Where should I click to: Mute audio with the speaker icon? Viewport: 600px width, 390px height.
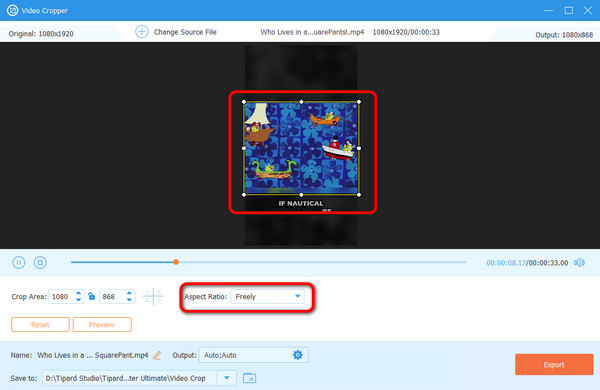click(579, 263)
